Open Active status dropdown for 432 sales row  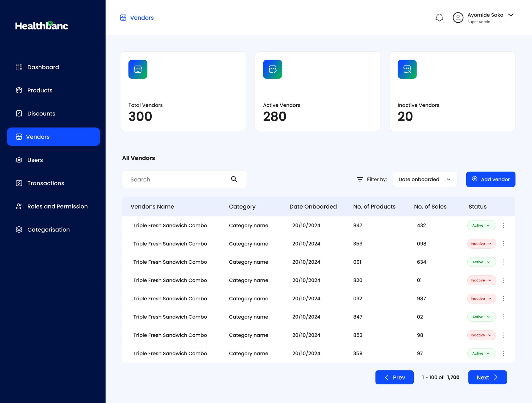(x=481, y=225)
